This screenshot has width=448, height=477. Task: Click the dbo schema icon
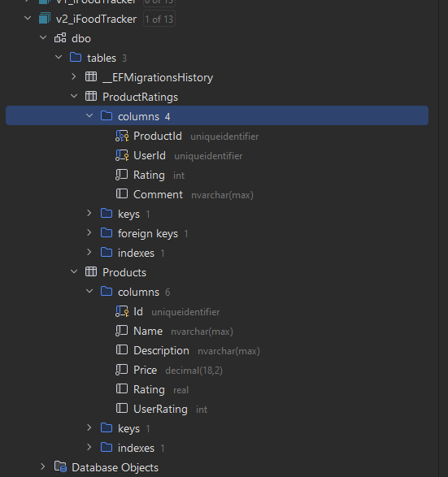[x=60, y=38]
